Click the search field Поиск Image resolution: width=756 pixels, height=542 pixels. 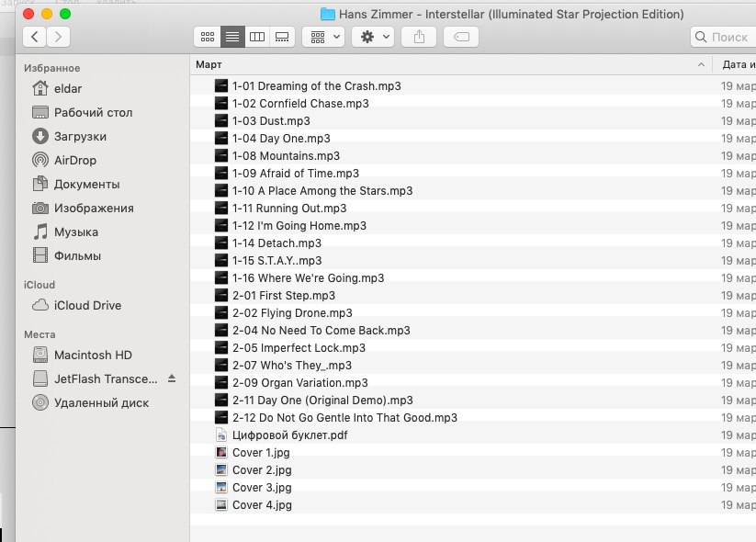tap(723, 37)
